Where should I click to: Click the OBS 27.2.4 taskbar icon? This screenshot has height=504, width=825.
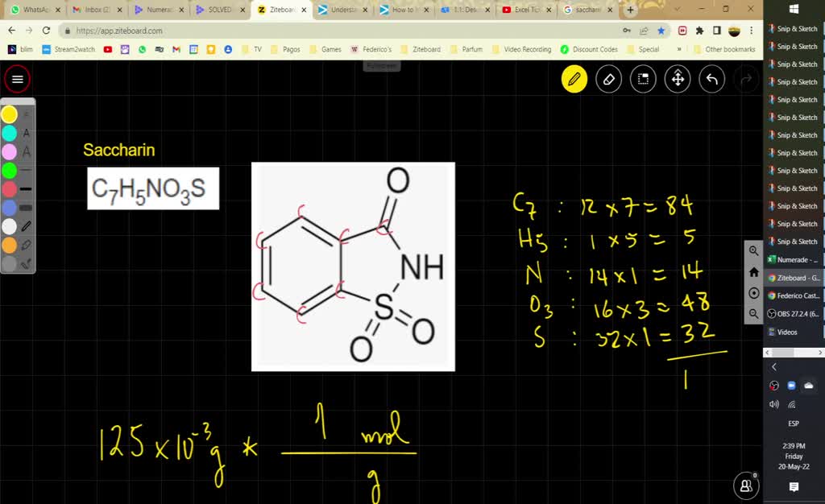[x=794, y=313]
